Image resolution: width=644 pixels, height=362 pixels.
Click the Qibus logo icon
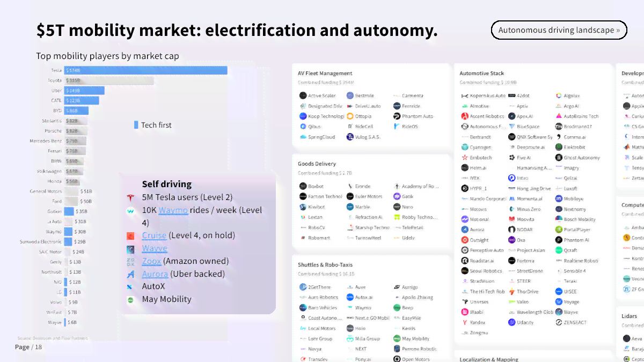pos(303,127)
